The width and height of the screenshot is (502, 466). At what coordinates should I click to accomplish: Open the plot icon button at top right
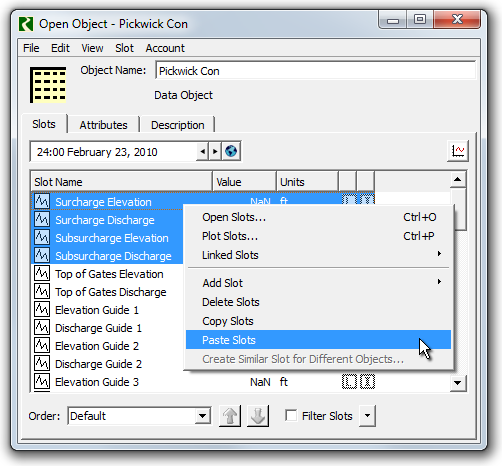458,151
